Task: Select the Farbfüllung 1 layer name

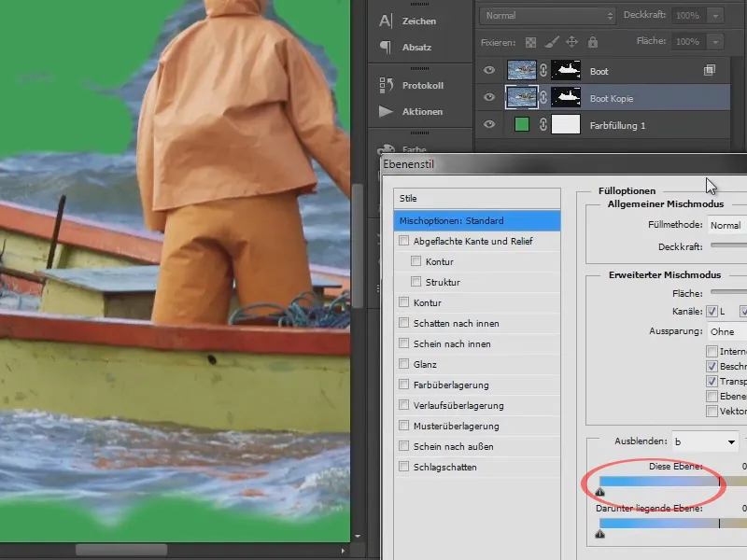Action: (617, 126)
